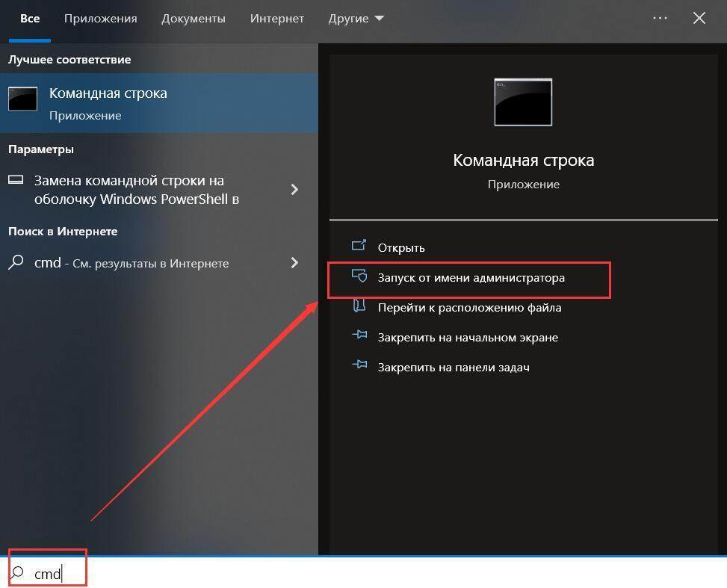This screenshot has width=727, height=588.
Task: Click the Командная строка title in preview pane
Action: click(x=524, y=160)
